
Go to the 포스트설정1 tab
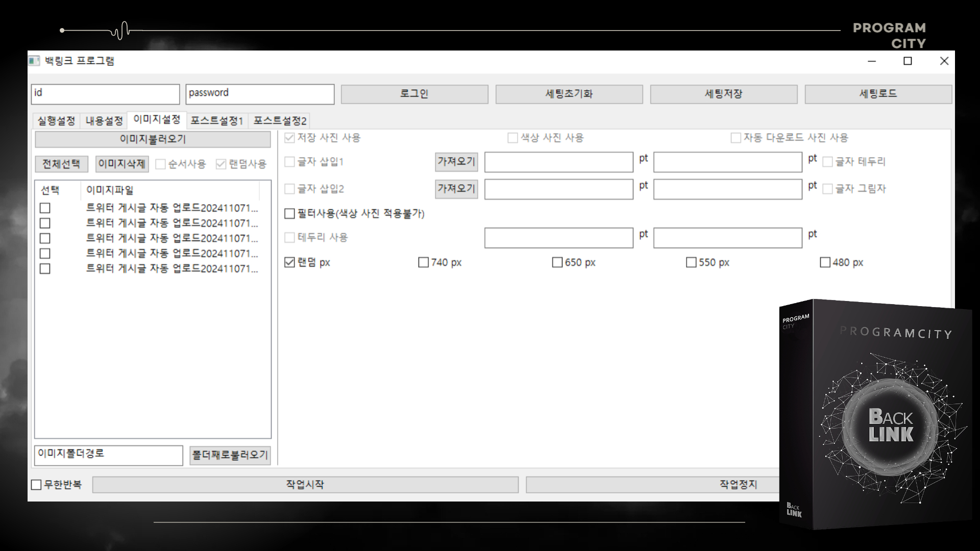217,121
